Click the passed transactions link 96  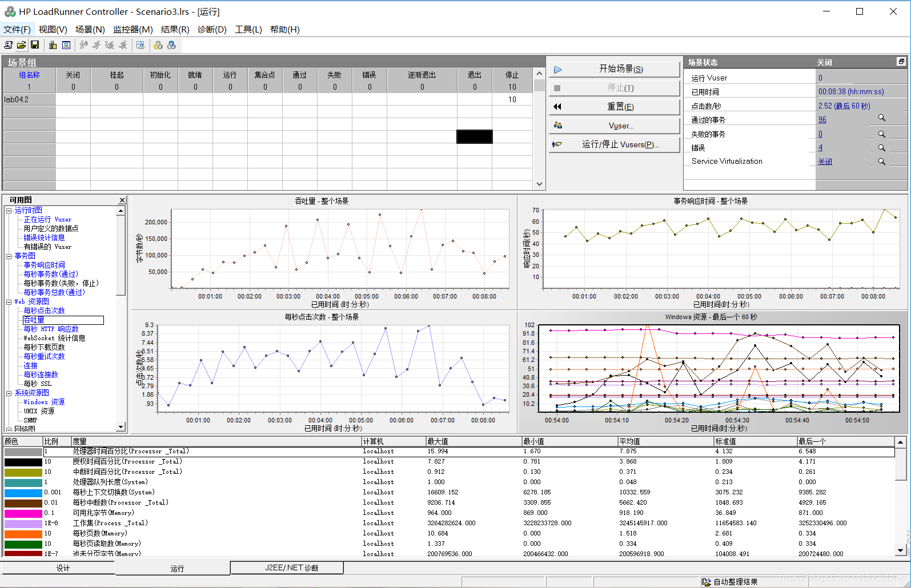(822, 120)
